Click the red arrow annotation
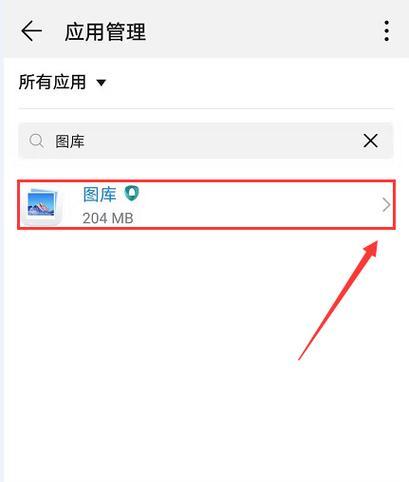 pos(338,300)
